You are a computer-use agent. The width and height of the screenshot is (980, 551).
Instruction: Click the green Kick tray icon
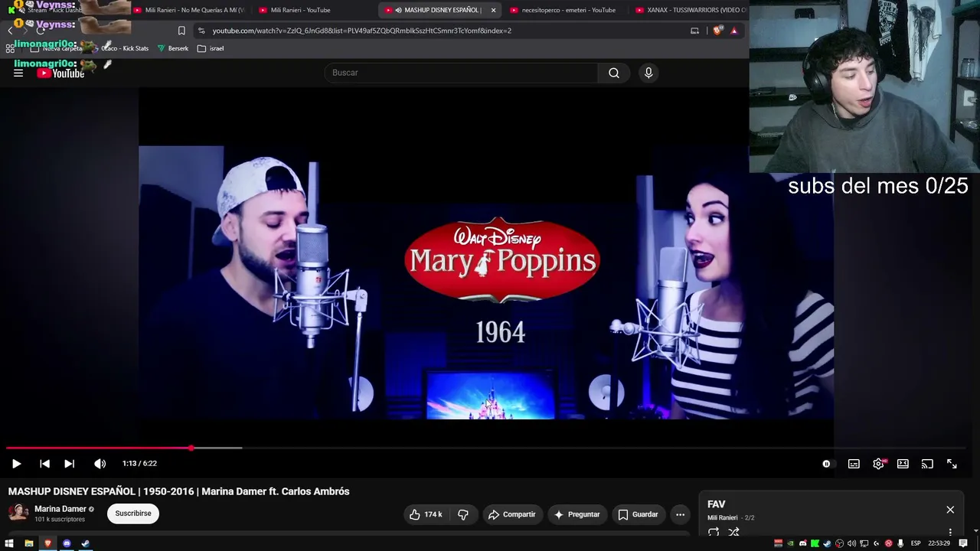pyautogui.click(x=815, y=543)
